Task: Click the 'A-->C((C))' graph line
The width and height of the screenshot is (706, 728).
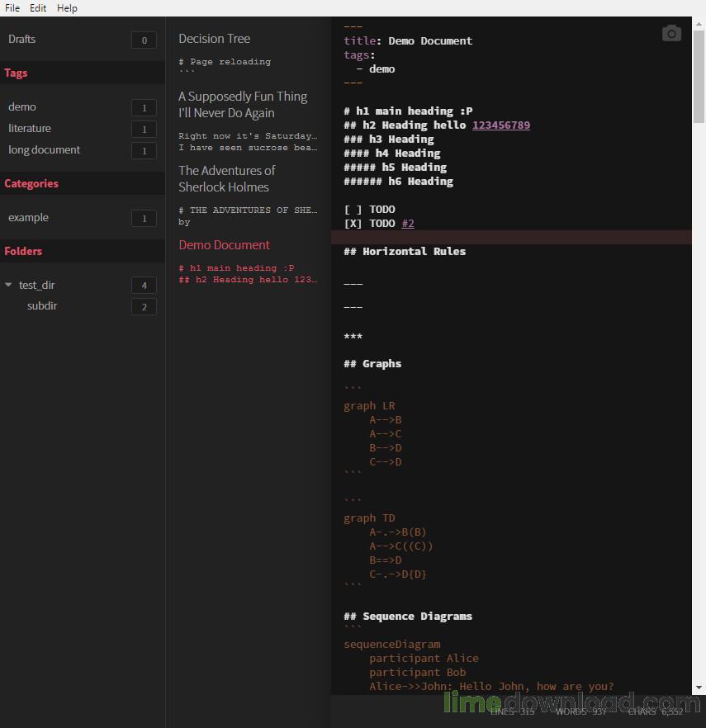Action: pos(400,546)
